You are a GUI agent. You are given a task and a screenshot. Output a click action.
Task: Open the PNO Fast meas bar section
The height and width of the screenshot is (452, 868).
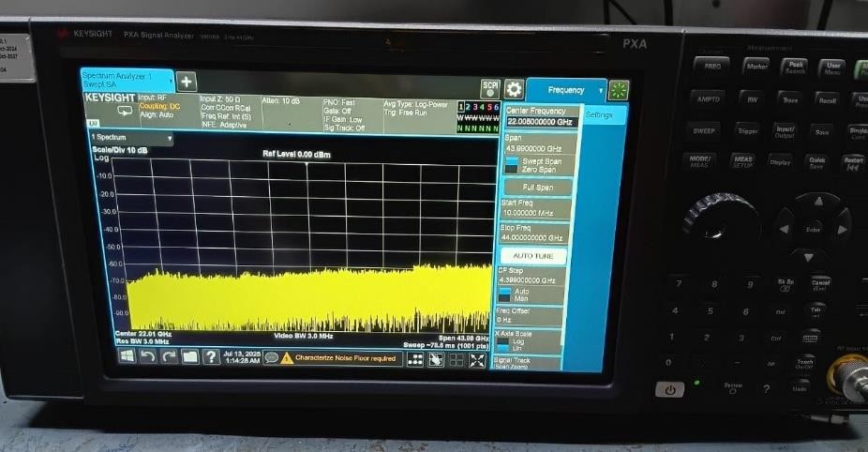(x=352, y=115)
